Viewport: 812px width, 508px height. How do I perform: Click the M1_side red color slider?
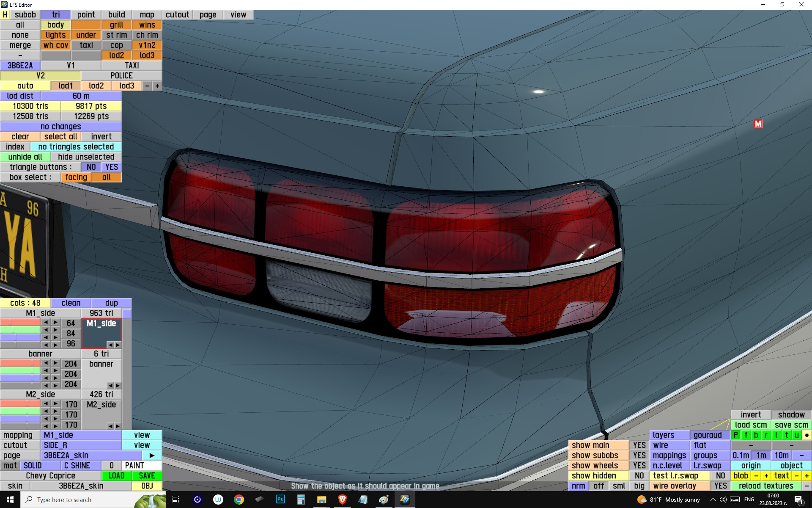(x=20, y=323)
